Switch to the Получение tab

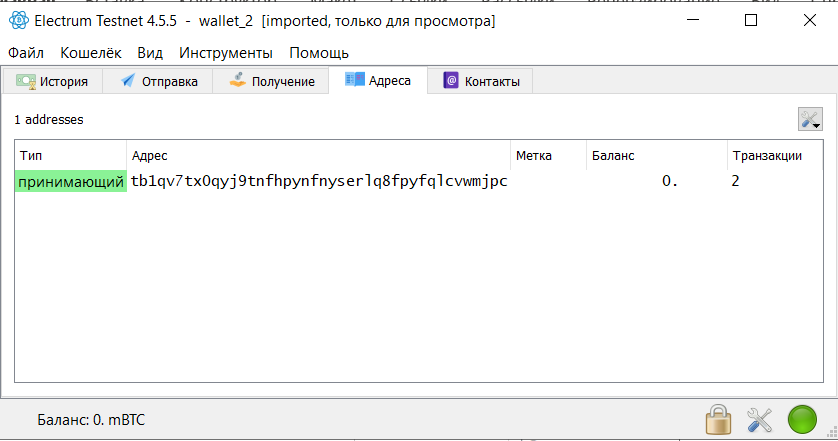pyautogui.click(x=271, y=81)
